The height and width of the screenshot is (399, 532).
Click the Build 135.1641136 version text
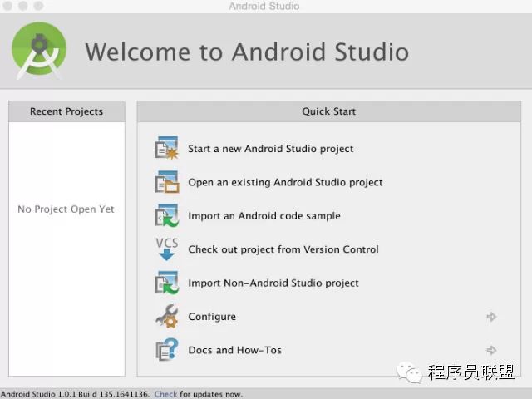click(x=114, y=394)
